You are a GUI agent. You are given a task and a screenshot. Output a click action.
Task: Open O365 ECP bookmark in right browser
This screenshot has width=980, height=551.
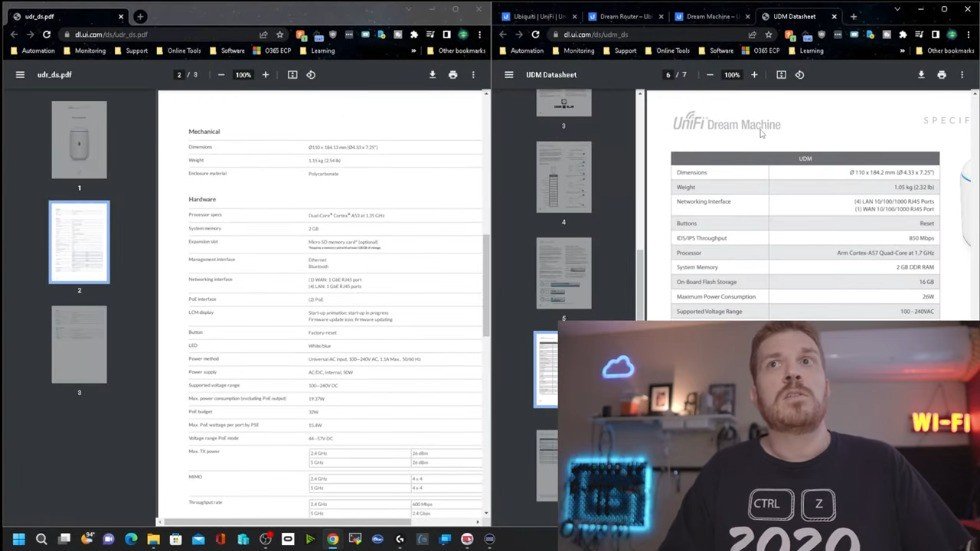pyautogui.click(x=761, y=51)
